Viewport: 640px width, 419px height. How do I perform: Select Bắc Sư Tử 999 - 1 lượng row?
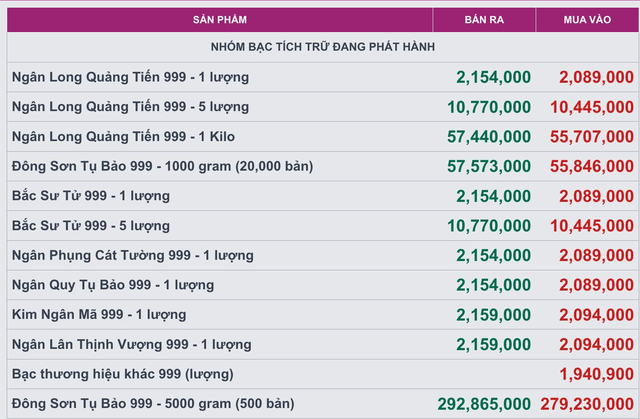click(323, 196)
